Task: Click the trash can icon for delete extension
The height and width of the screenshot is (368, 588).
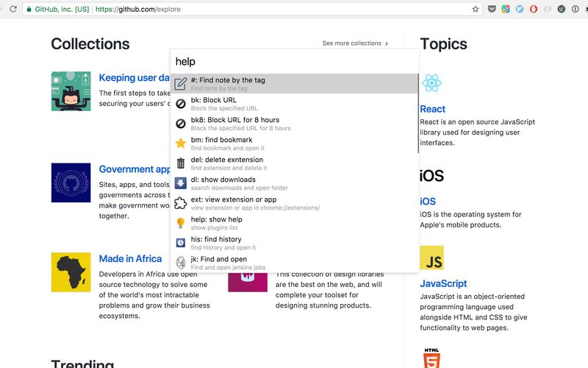Action: click(181, 163)
